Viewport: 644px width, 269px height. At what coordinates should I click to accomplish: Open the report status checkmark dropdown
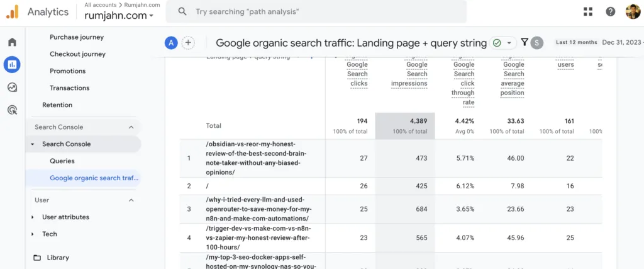pos(502,43)
